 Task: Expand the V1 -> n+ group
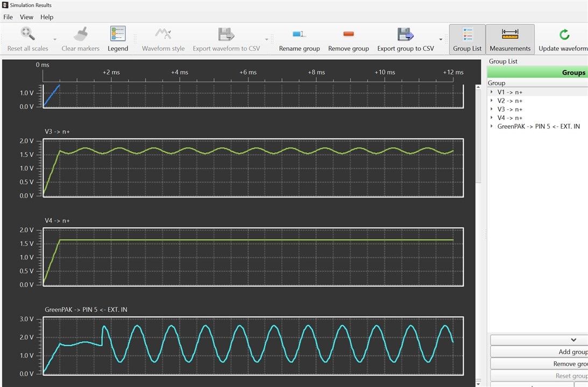click(492, 92)
